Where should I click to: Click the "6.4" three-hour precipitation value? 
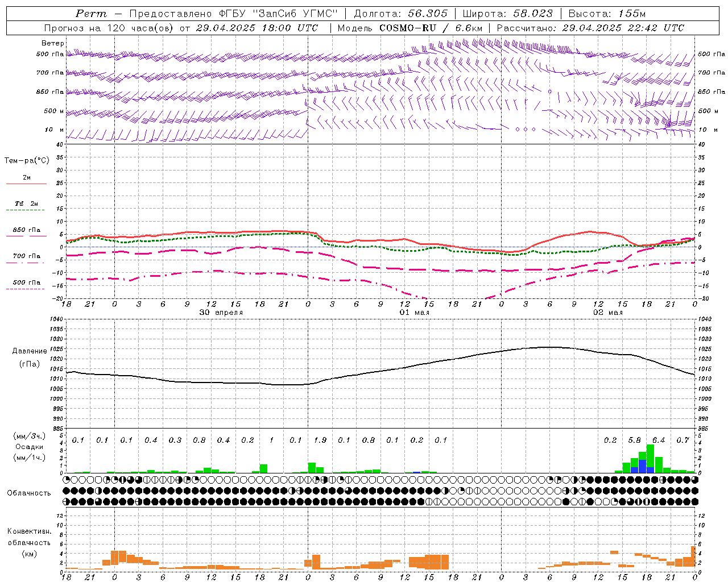(x=659, y=440)
